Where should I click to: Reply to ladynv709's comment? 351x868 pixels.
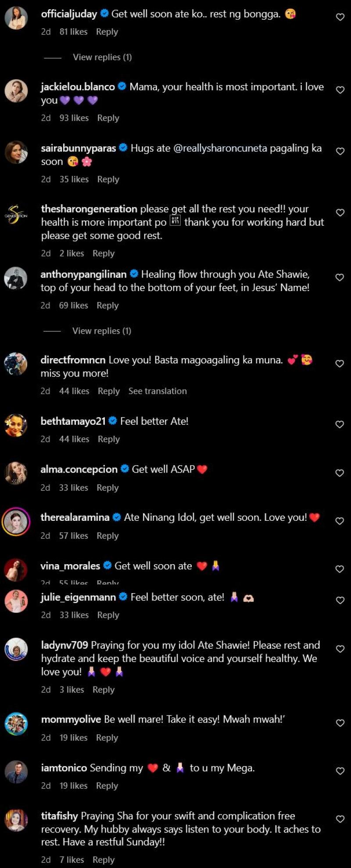coord(104,690)
